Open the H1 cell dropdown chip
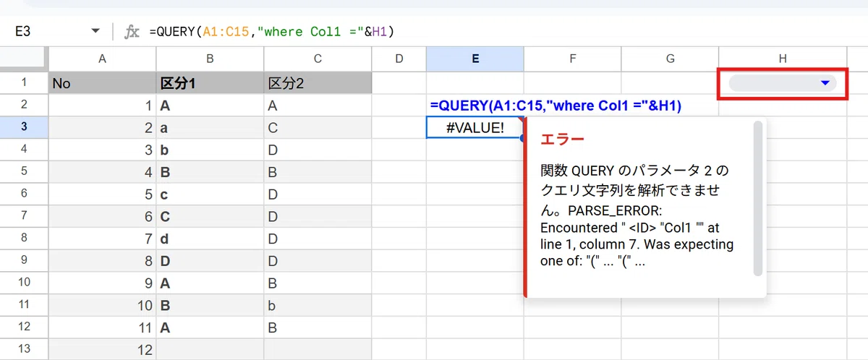 coord(783,83)
